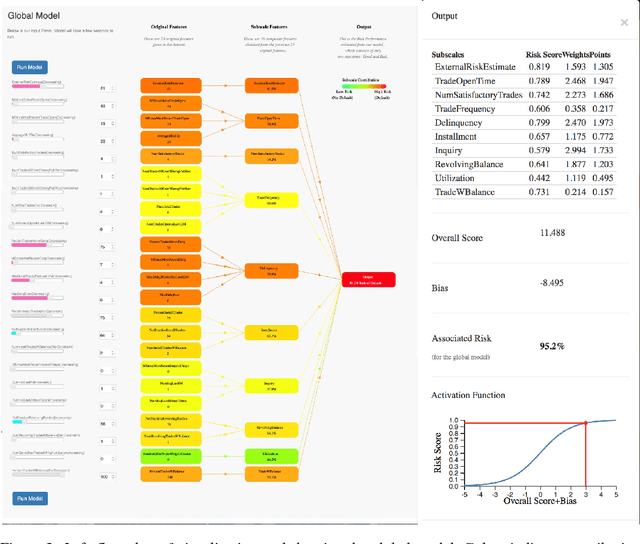The image size is (640, 544).
Task: Click the input field showing value 100
Action: click(102, 476)
